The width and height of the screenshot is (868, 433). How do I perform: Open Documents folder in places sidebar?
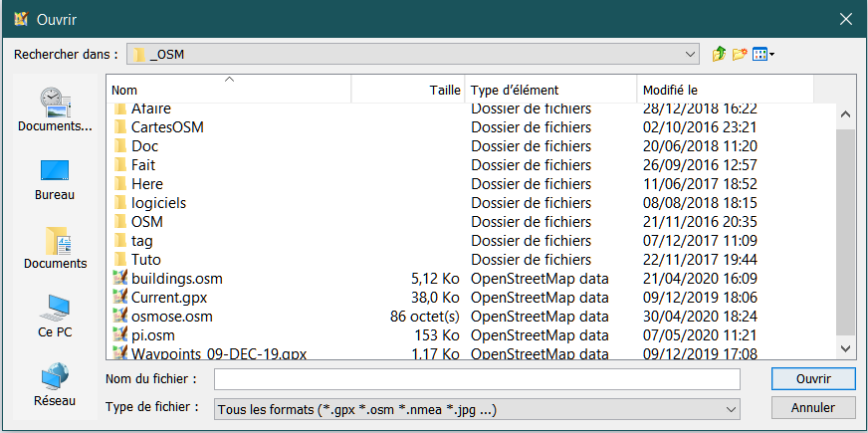[x=55, y=247]
